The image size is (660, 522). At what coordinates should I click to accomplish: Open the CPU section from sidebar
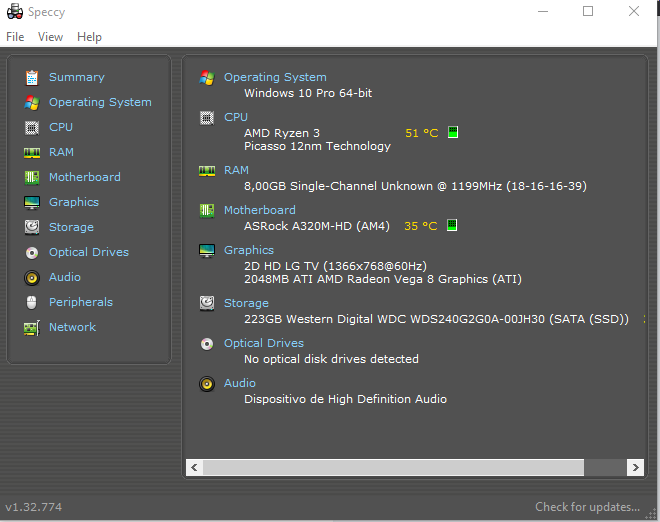61,127
